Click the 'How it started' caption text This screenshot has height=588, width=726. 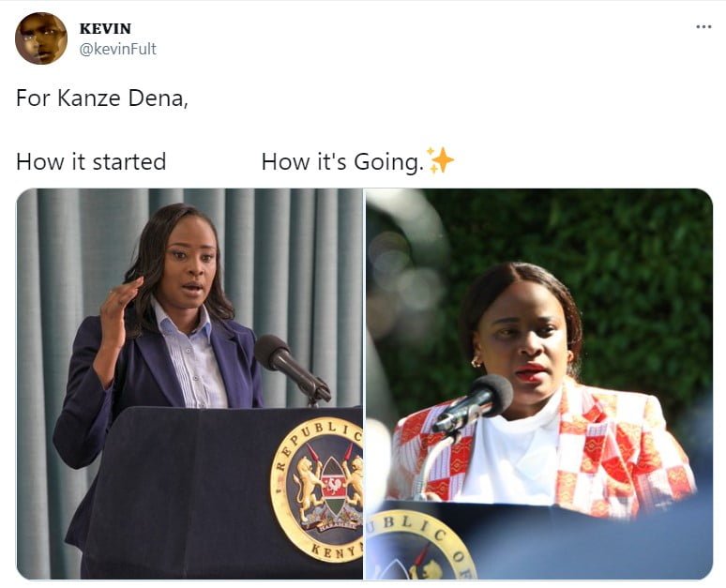[x=91, y=161]
